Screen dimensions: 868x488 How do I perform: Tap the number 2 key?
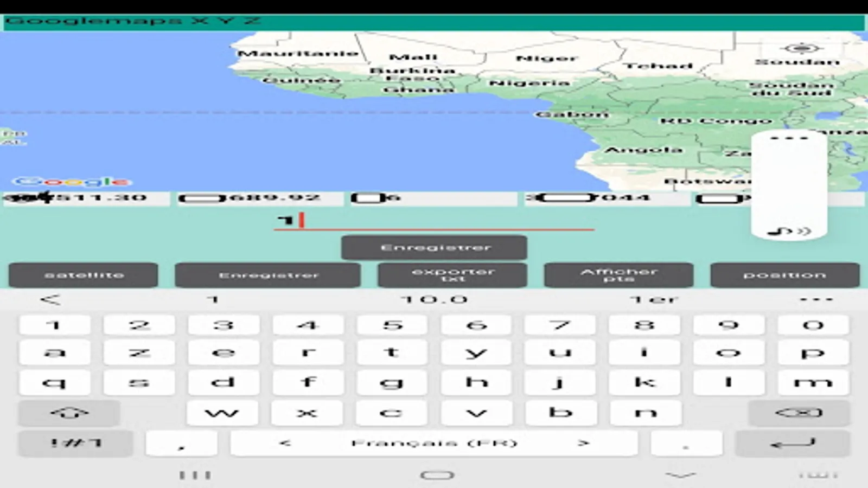[139, 325]
